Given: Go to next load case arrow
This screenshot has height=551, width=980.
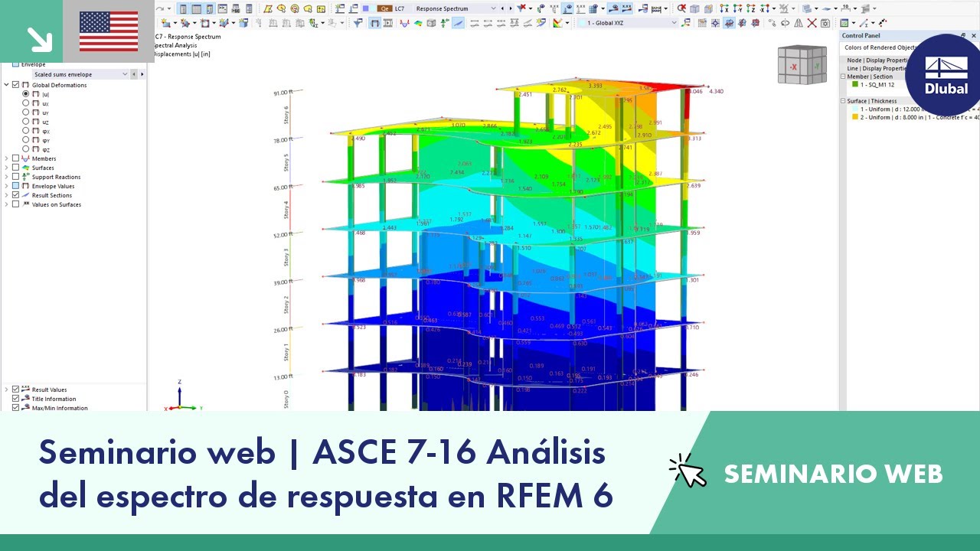Looking at the screenshot, I should pyautogui.click(x=511, y=8).
